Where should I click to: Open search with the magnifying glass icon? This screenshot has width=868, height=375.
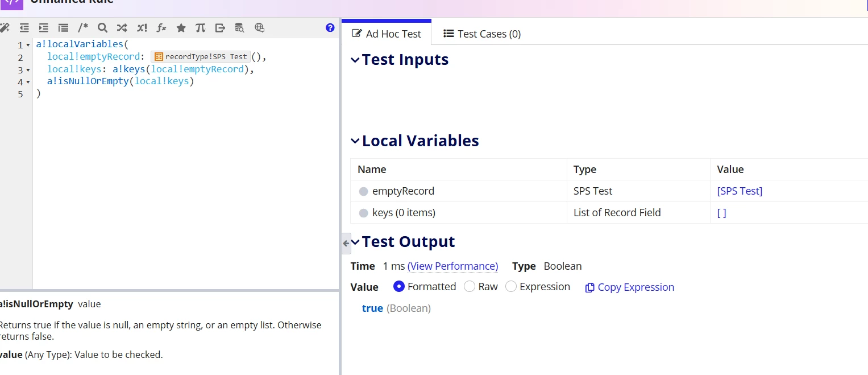pyautogui.click(x=102, y=28)
